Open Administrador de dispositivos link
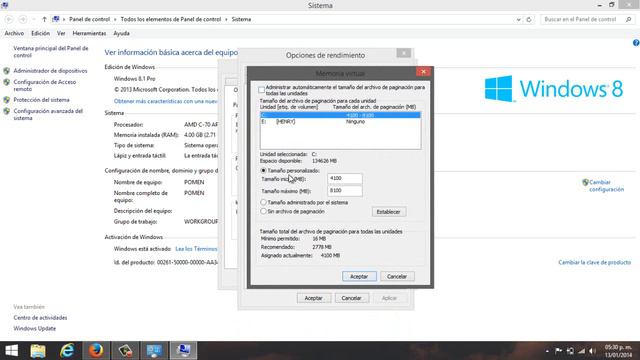Screen dimensions: 640x360 [50, 71]
